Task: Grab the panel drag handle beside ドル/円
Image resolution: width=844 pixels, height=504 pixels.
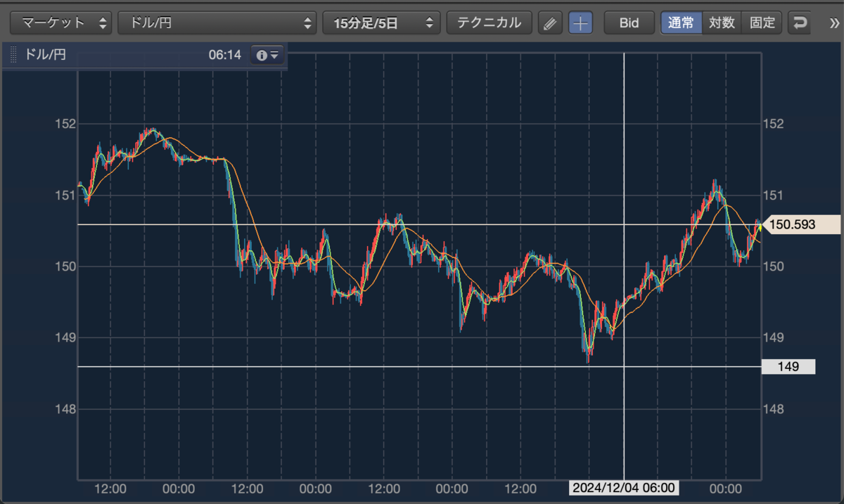Action: (13, 55)
